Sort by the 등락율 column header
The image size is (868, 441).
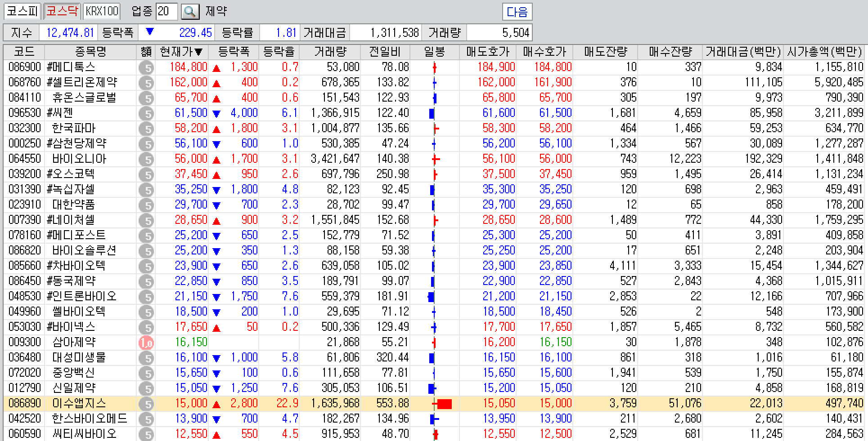point(279,52)
